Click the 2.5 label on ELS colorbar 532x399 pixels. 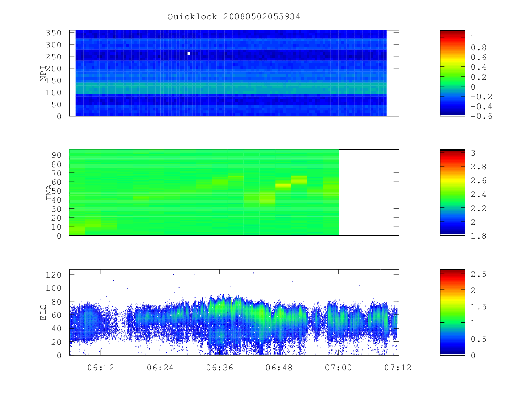tap(478, 274)
